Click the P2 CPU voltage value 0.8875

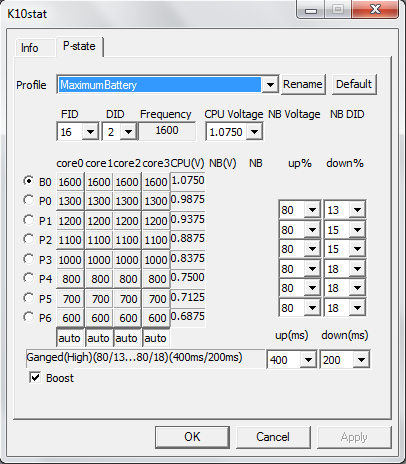point(188,239)
